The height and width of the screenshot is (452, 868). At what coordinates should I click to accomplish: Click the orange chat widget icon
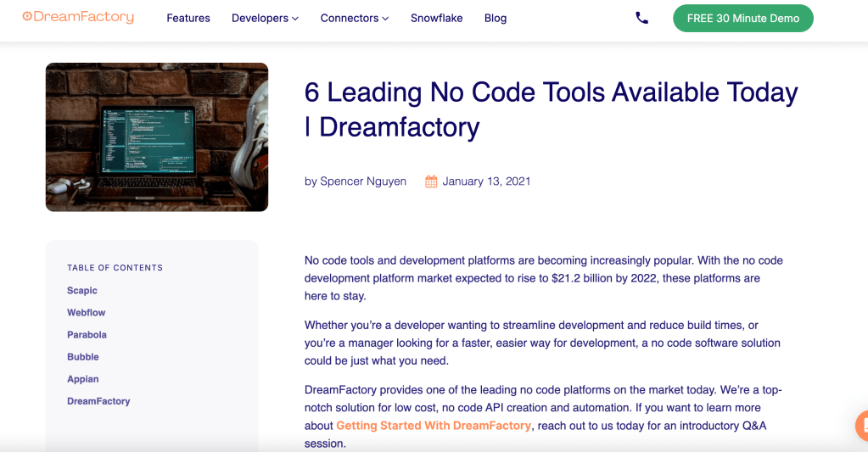pos(861,424)
